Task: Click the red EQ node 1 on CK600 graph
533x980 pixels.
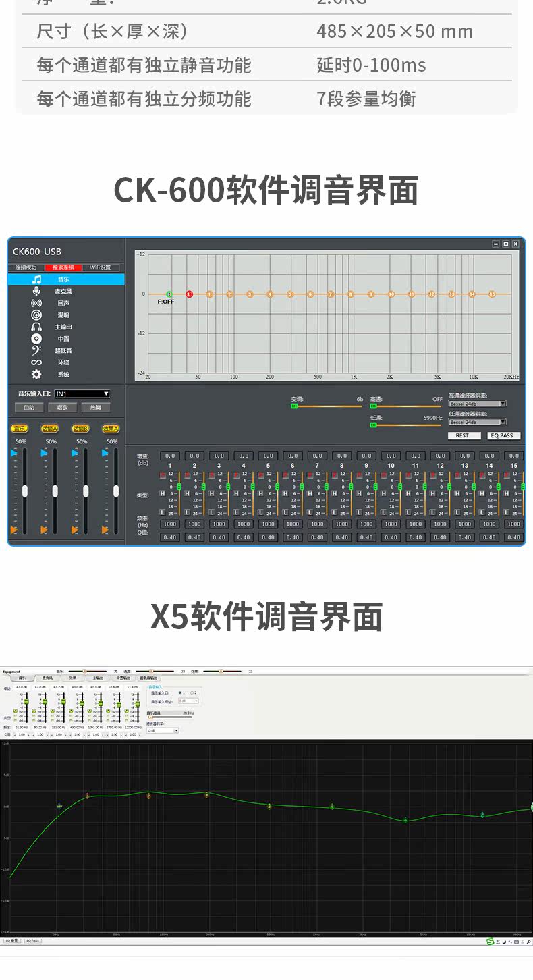Action: coord(189,294)
